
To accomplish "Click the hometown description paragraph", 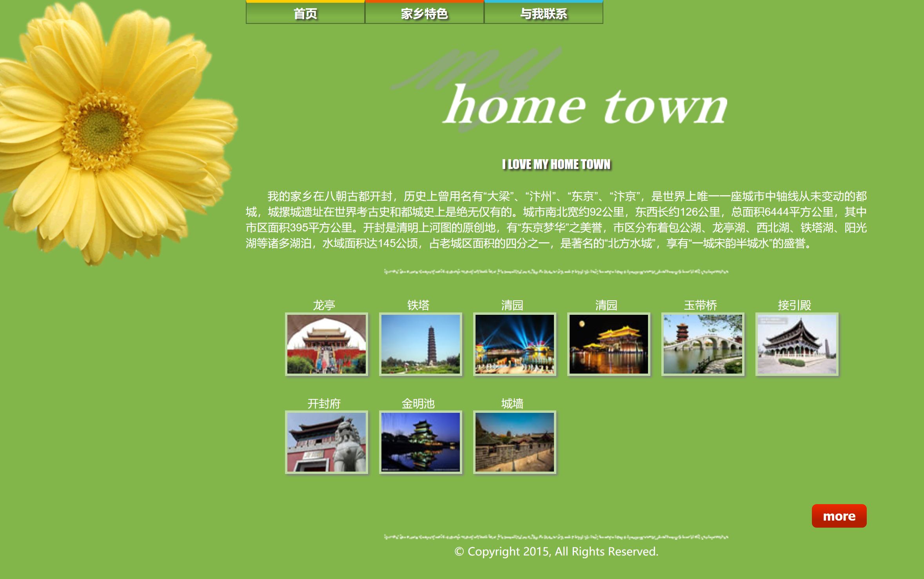I will tap(556, 220).
